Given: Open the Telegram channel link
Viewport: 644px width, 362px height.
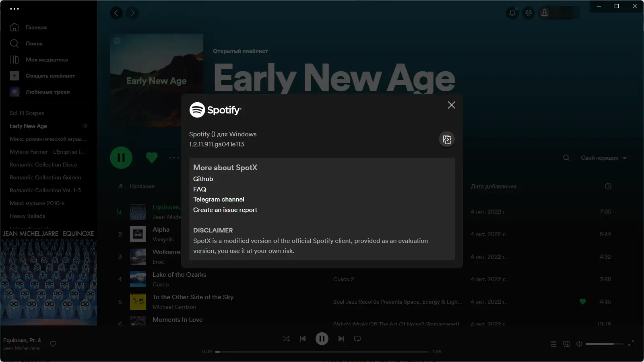Looking at the screenshot, I should tap(219, 199).
